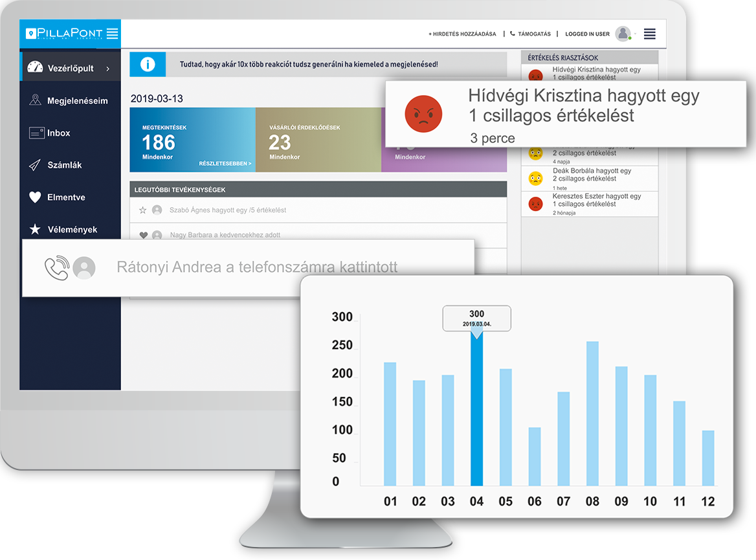Click the phone icon in Rátonyi Andrea notification

pyautogui.click(x=56, y=268)
